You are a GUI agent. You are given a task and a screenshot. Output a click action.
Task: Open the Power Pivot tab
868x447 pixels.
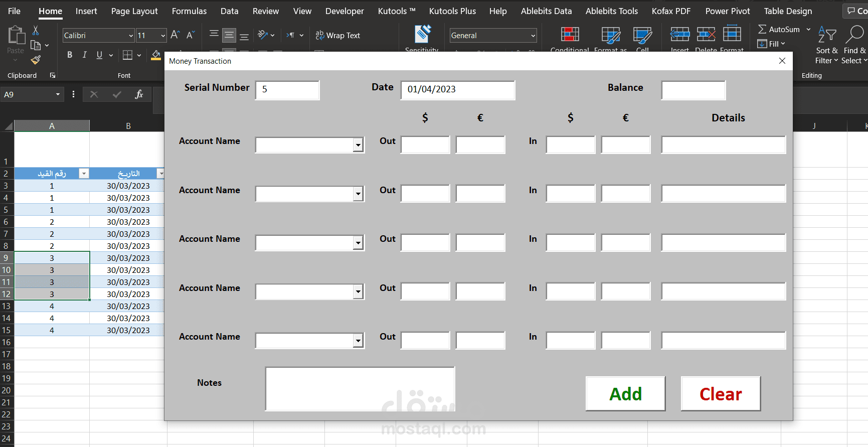tap(728, 11)
